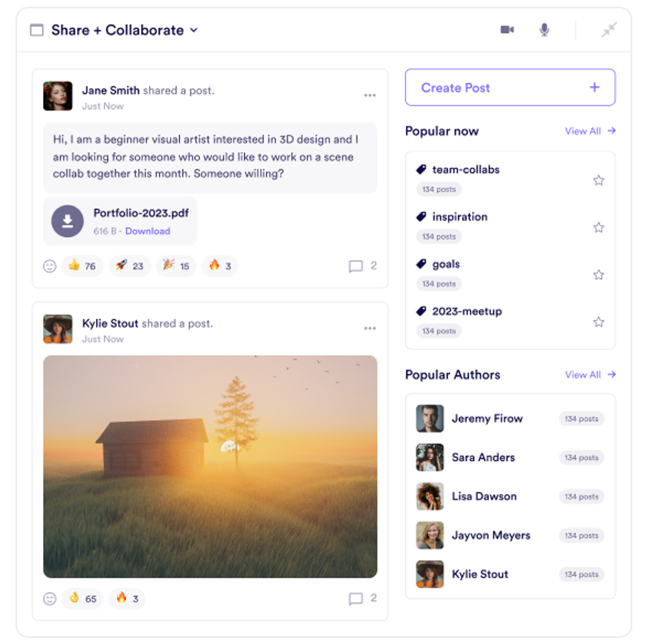
Task: Open more options on Jane Smith's post
Action: click(370, 95)
